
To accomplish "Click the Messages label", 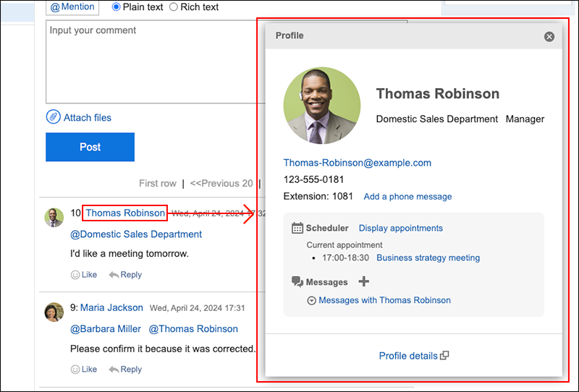I will (326, 282).
